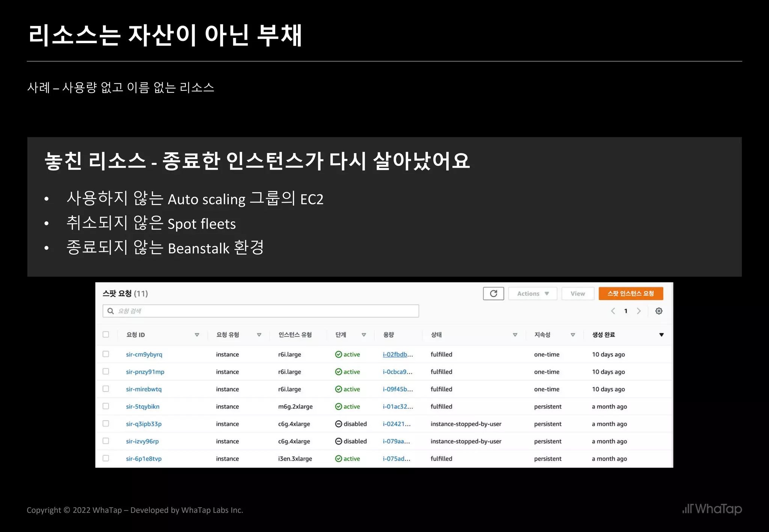Click the 용량 column header
The image size is (769, 532).
pyautogui.click(x=388, y=335)
